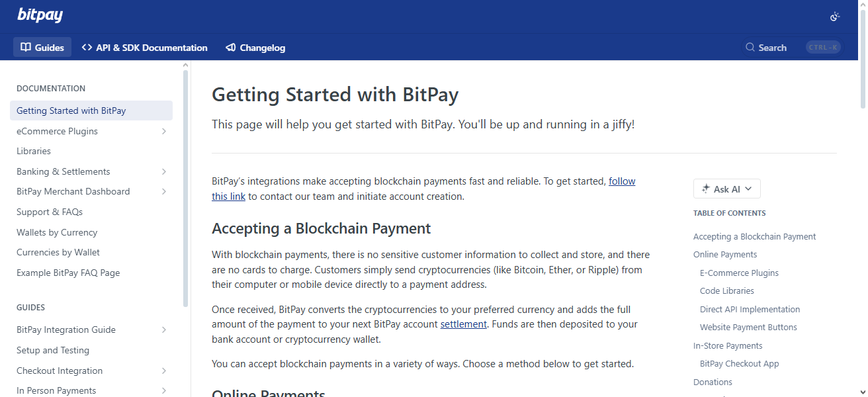Toggle dark mode with the moon icon
868x397 pixels.
pyautogui.click(x=834, y=16)
